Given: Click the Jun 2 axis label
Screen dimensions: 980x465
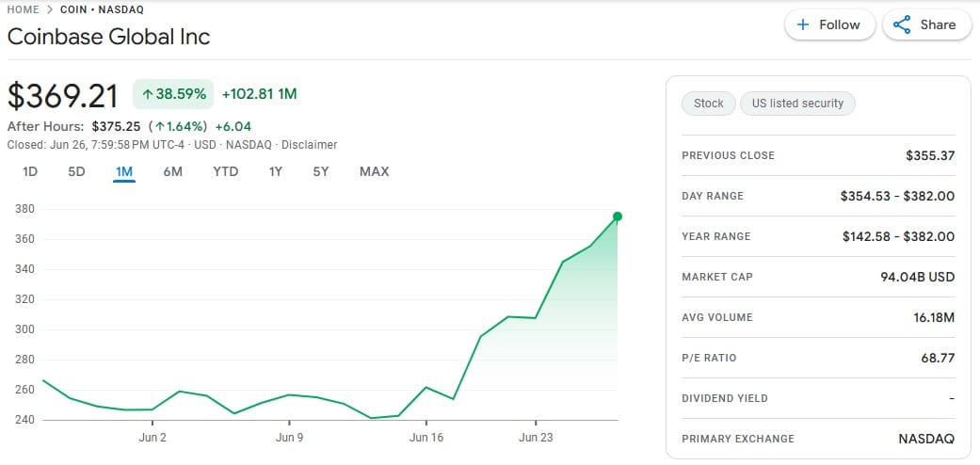Looking at the screenshot, I should pyautogui.click(x=153, y=438).
